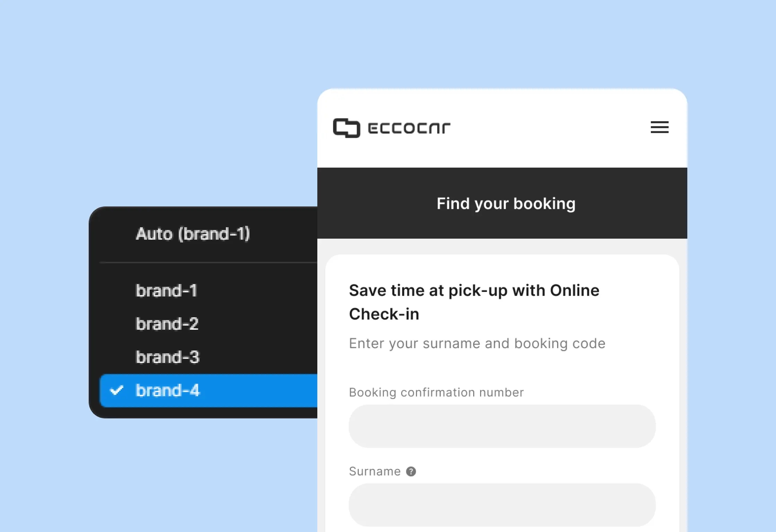This screenshot has height=532, width=776.
Task: Open the Surname help question mark
Action: click(x=411, y=471)
